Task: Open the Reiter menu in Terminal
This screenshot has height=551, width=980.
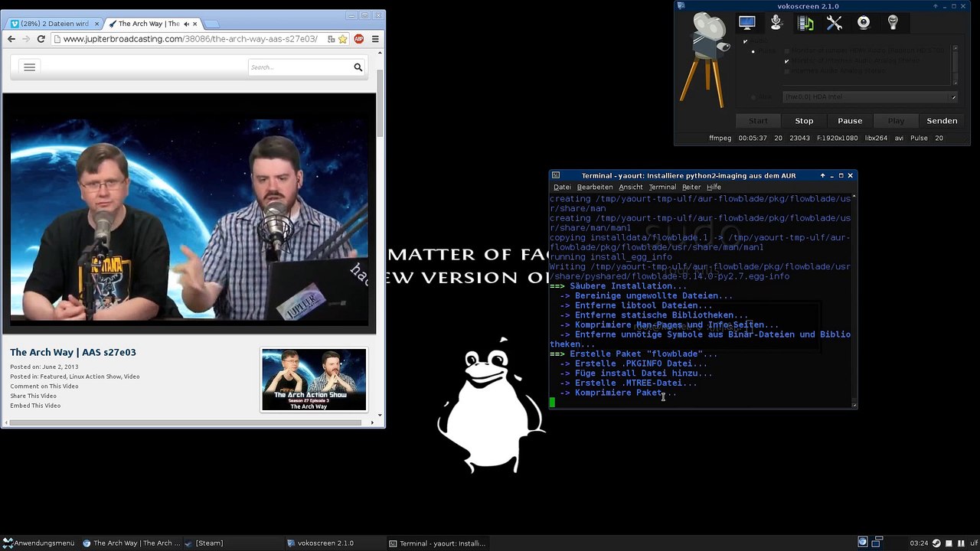Action: pos(691,187)
